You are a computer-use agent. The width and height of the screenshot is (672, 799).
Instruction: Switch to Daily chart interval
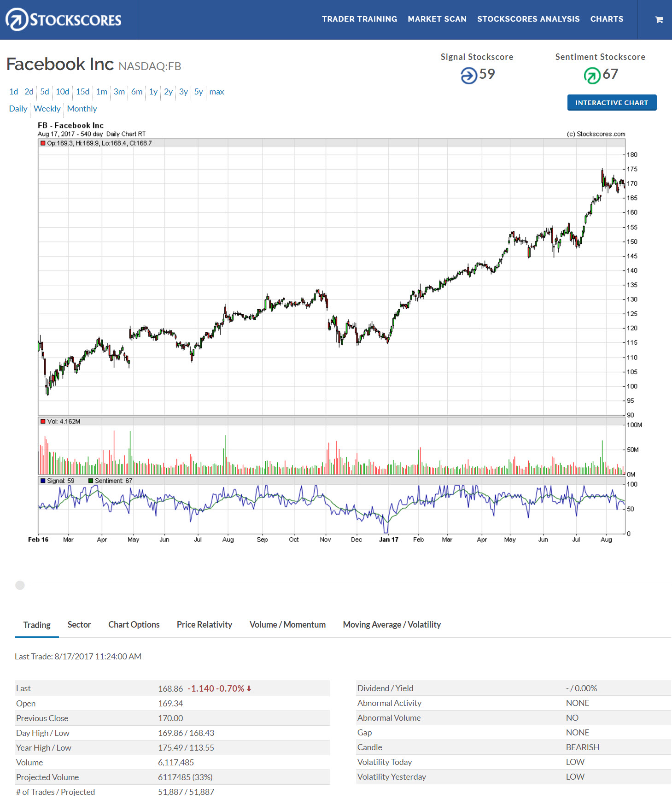(x=18, y=109)
